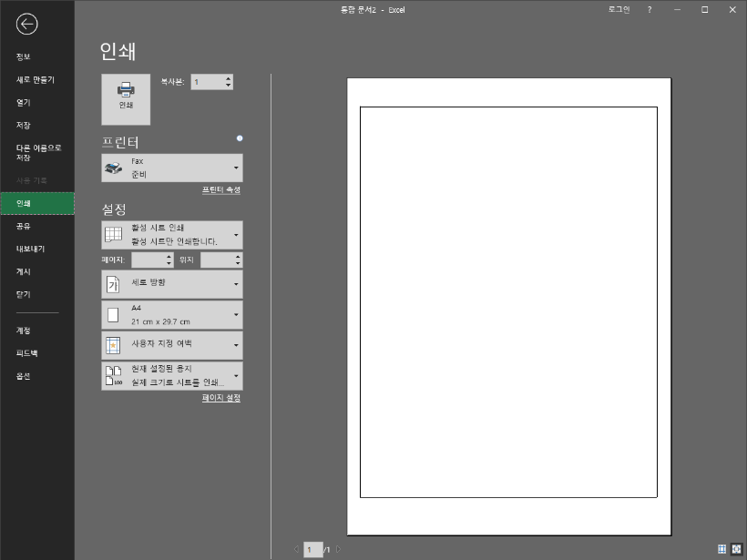Viewport: 747px width, 560px height.
Task: Open the Fax printer dropdown
Action: pyautogui.click(x=172, y=168)
